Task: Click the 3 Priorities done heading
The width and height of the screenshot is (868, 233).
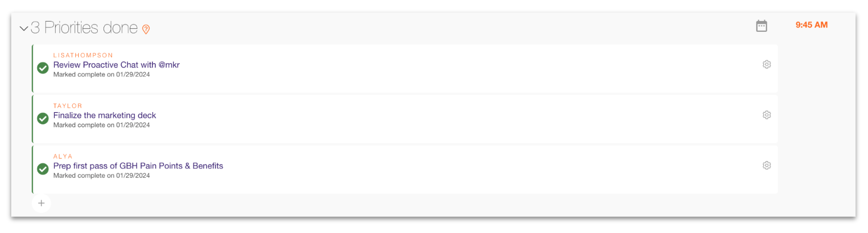Action: [x=84, y=28]
